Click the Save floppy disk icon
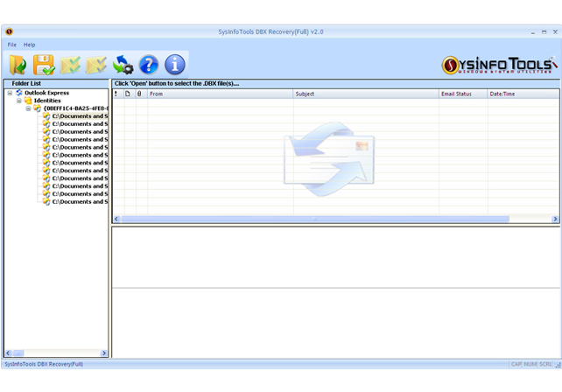562x392 pixels. (44, 64)
